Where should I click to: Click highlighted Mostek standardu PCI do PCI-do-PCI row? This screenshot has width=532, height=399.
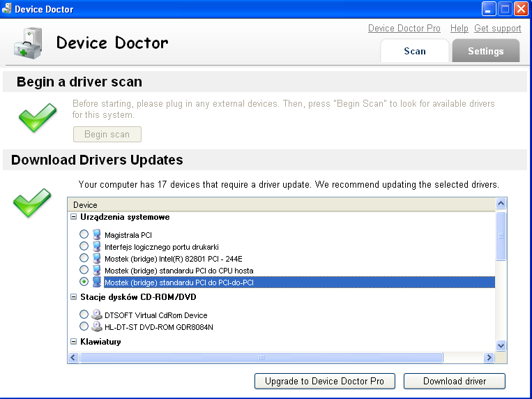click(299, 283)
